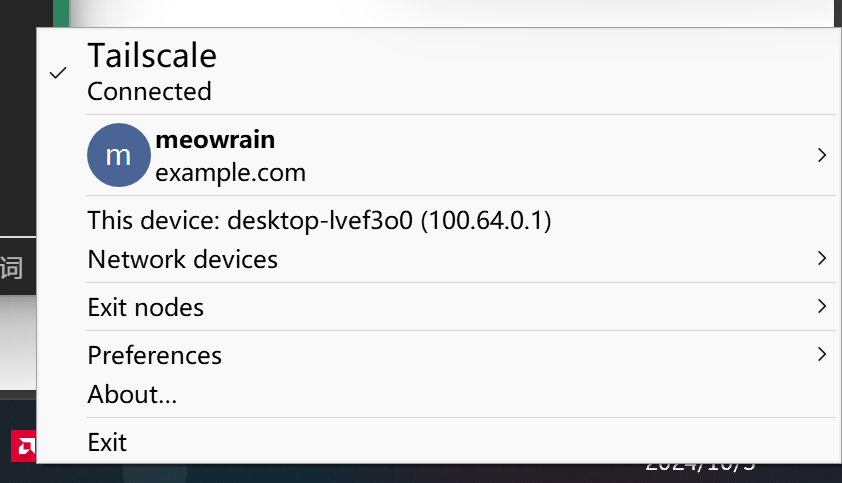Open the Exit nodes entry
The height and width of the screenshot is (483, 842).
click(146, 307)
